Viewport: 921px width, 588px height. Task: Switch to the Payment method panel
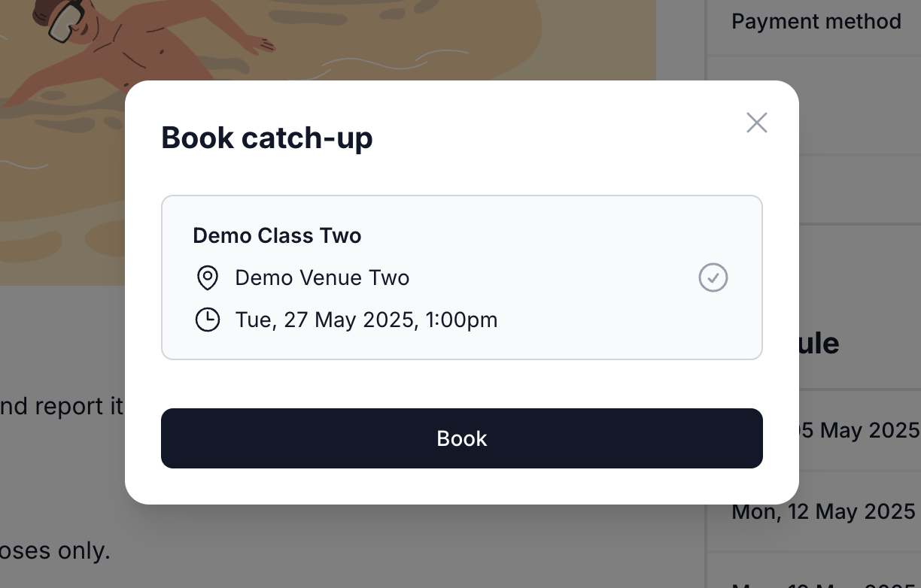coord(816,21)
